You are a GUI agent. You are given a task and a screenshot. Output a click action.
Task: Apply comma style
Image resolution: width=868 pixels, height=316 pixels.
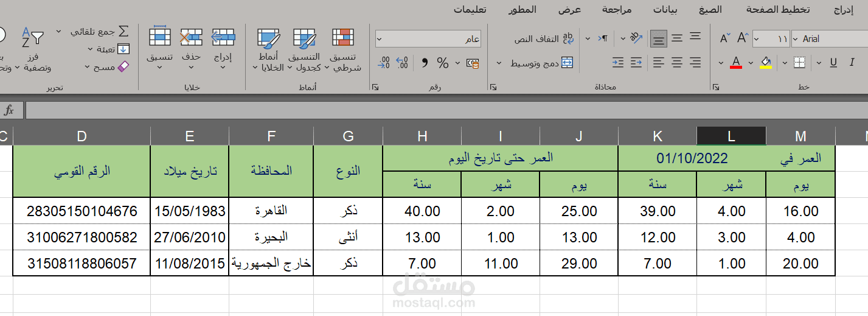click(x=425, y=63)
